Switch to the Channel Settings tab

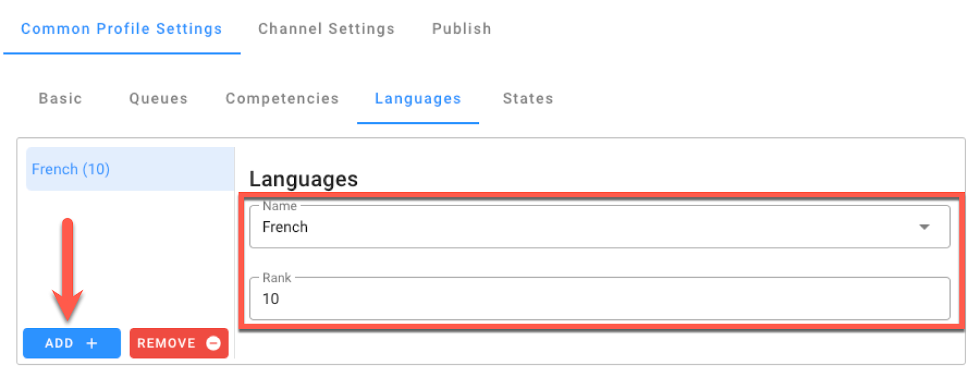326,29
